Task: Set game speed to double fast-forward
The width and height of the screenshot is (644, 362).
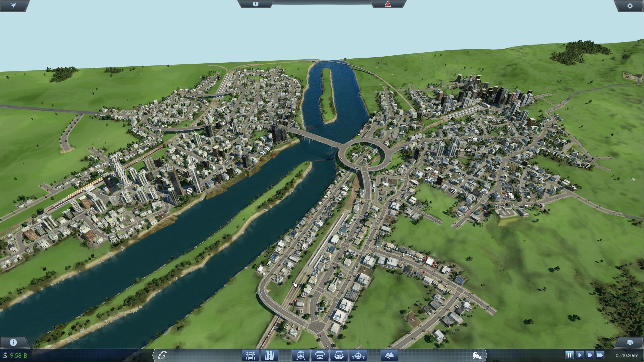Action: pos(590,355)
